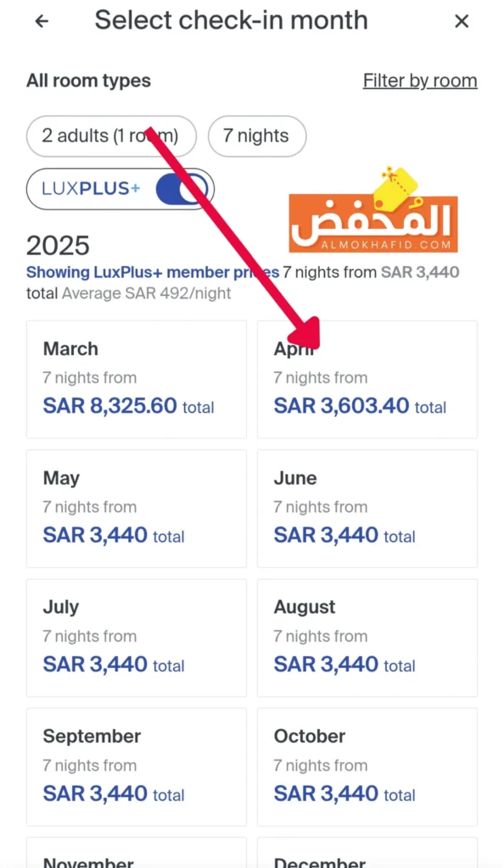Viewport: 504px width, 868px height.
Task: Go back using the left arrow icon
Action: 42,21
